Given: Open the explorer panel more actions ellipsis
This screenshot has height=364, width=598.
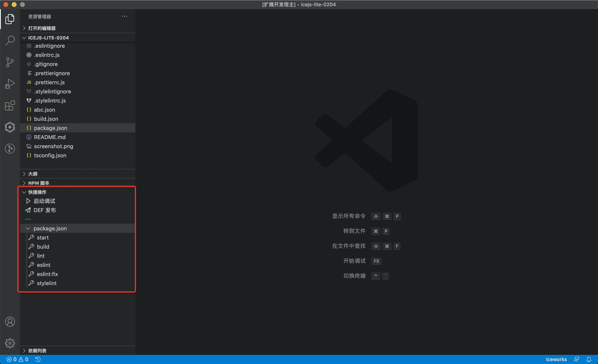Looking at the screenshot, I should [x=125, y=16].
